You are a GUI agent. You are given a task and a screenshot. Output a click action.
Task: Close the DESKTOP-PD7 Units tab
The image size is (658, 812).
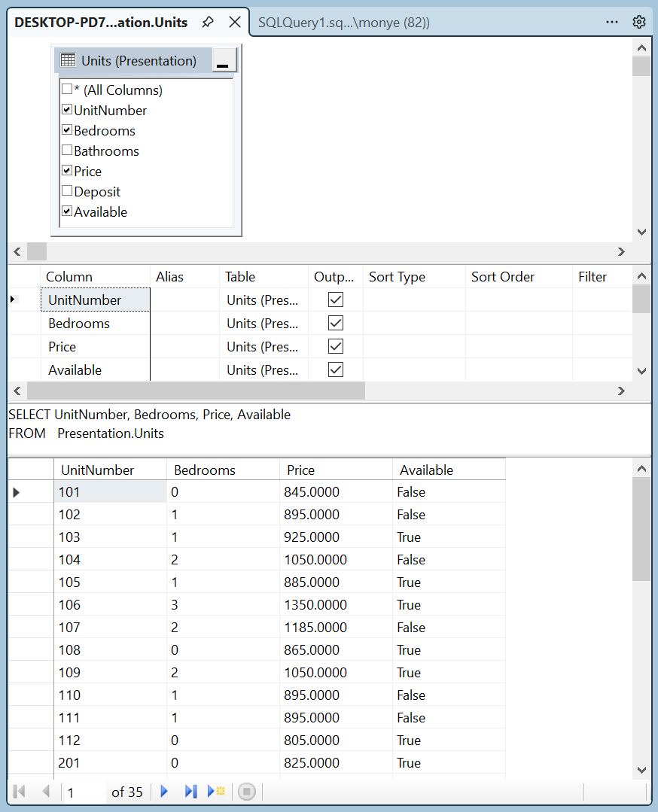pos(235,23)
